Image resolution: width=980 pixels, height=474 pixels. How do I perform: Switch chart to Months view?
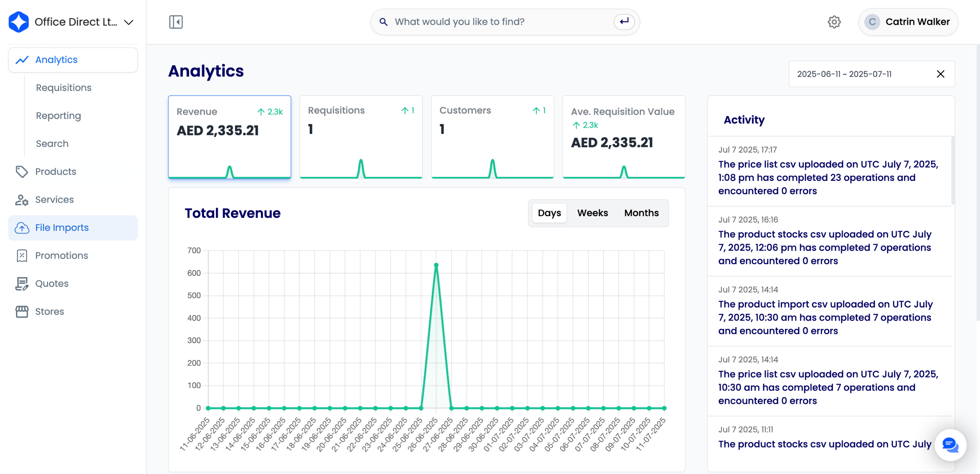(x=641, y=213)
